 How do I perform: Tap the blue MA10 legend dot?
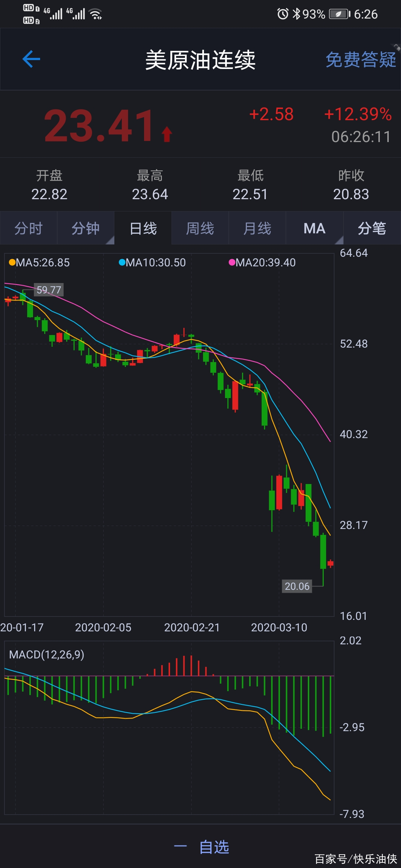click(122, 262)
